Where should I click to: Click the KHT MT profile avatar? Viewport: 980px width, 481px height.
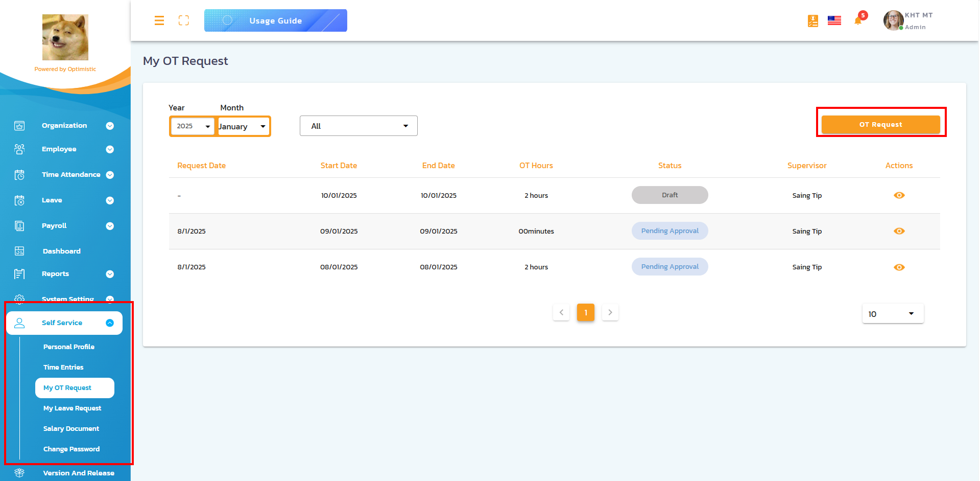pos(893,20)
